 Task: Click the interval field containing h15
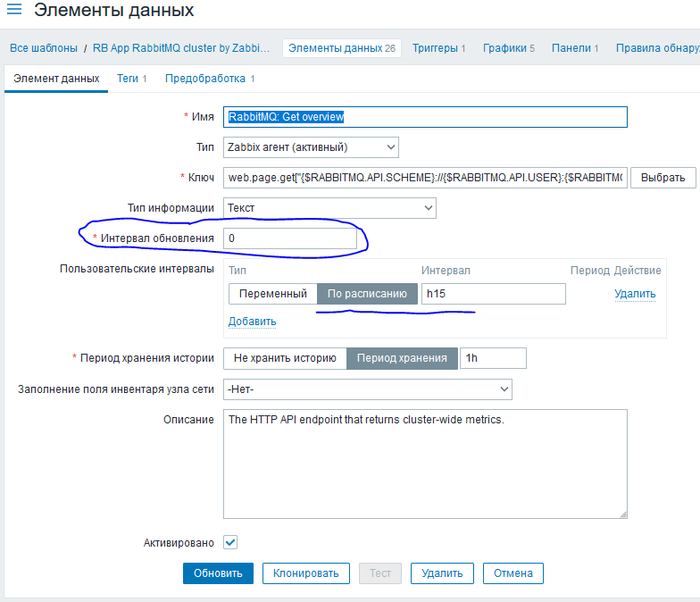click(x=493, y=294)
